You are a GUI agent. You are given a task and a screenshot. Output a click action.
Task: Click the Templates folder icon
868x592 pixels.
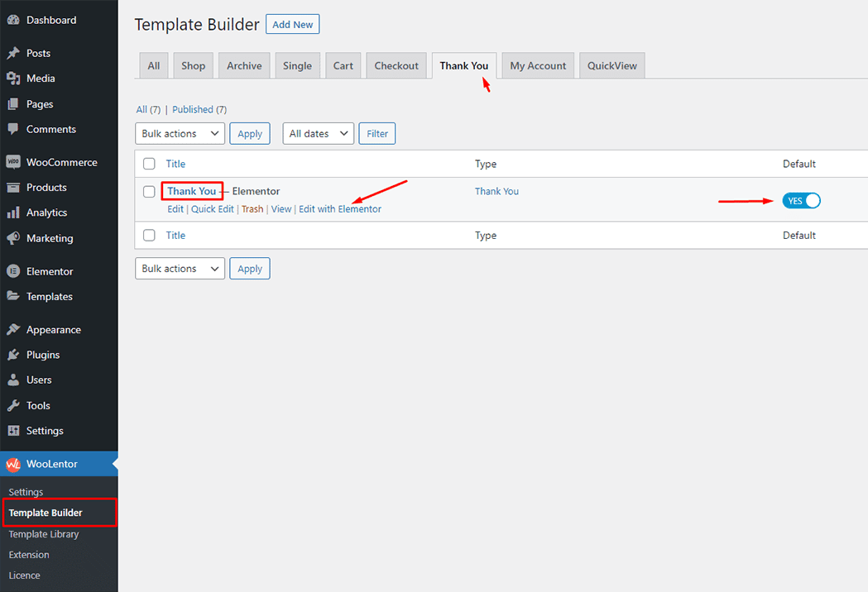tap(13, 297)
